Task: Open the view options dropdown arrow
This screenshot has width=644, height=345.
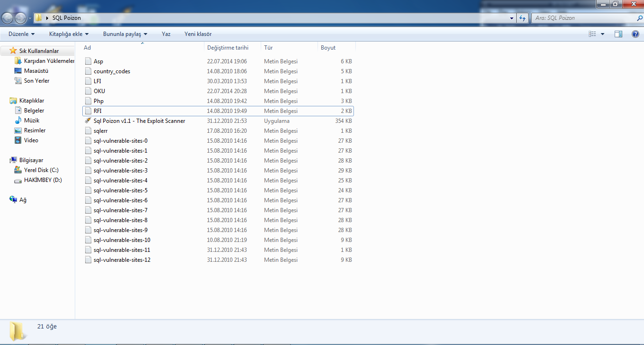Action: (602, 34)
